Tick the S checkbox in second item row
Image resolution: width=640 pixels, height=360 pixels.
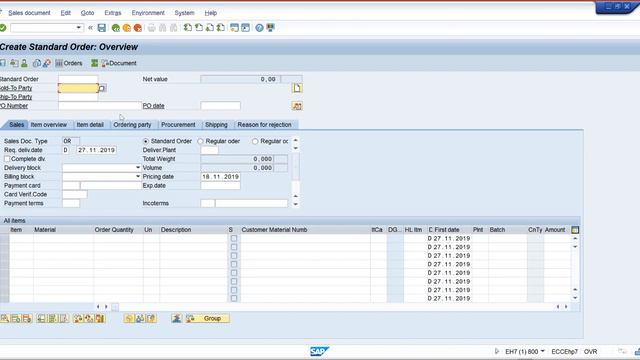(234, 247)
